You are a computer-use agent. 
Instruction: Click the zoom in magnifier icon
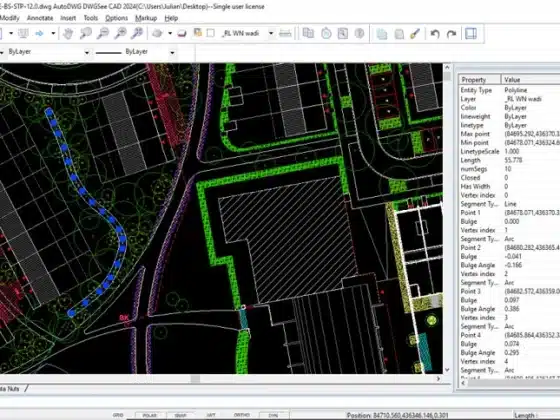tap(120, 34)
